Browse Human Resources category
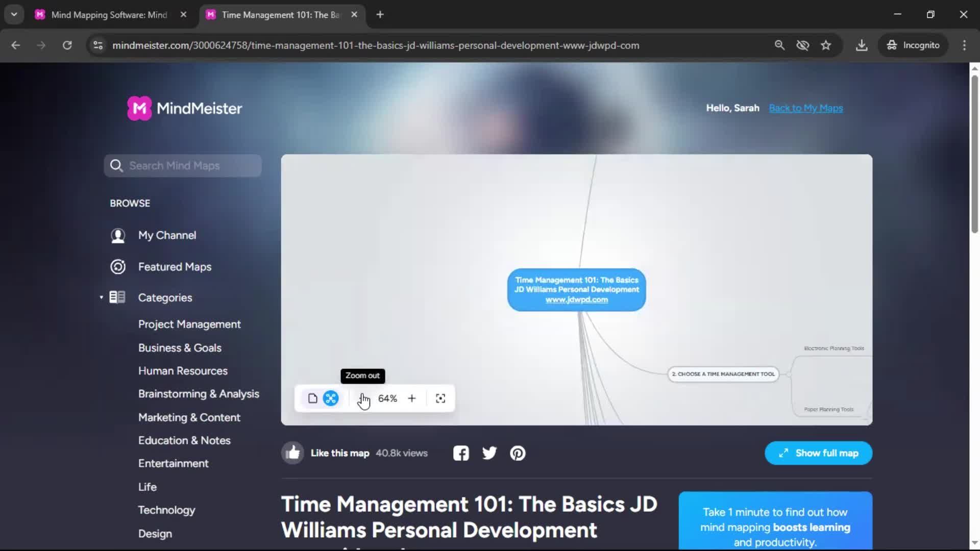This screenshot has width=980, height=551. pyautogui.click(x=183, y=371)
